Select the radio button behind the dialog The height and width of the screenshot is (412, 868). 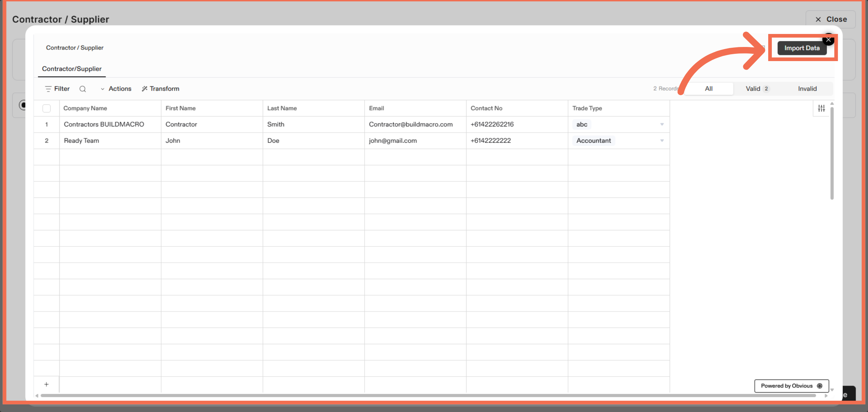tap(23, 105)
